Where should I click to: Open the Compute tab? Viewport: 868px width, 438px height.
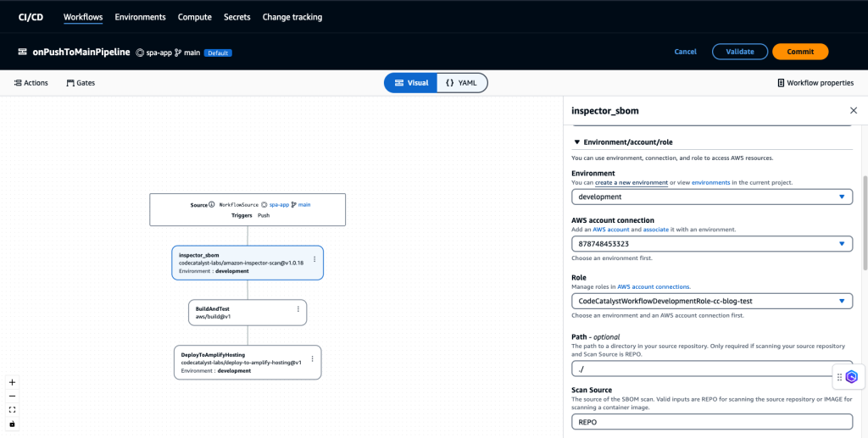[x=195, y=17]
